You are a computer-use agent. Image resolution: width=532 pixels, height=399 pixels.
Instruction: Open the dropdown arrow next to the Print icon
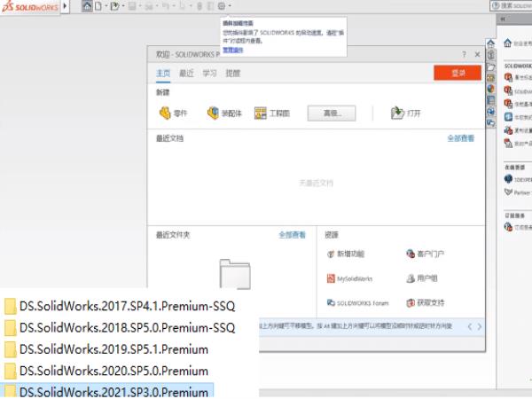[x=157, y=6]
